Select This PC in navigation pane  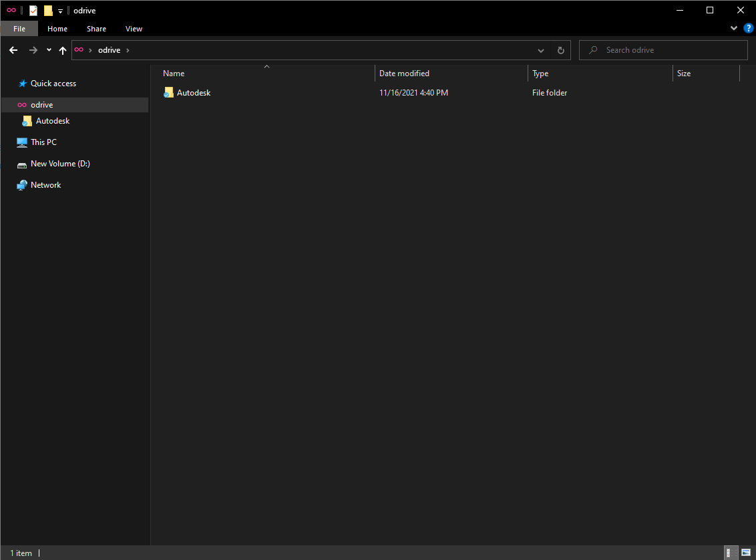tap(44, 142)
